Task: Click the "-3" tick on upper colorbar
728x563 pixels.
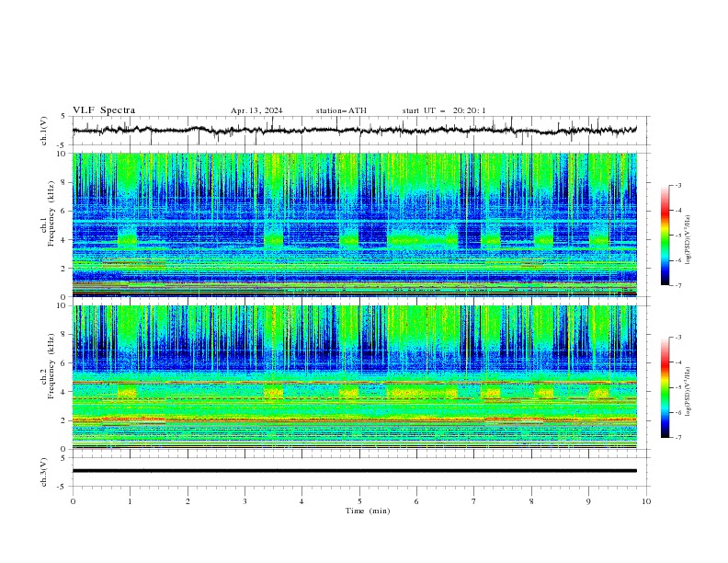Action: 678,185
